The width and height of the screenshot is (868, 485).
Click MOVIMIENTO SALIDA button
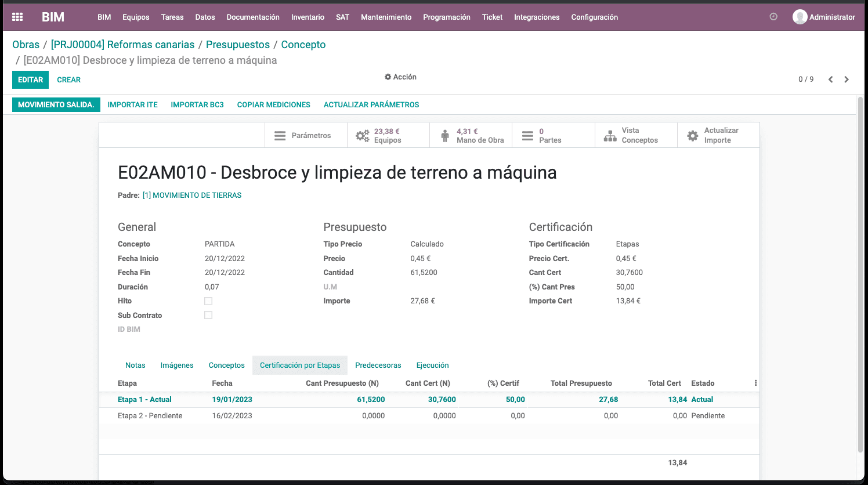56,104
